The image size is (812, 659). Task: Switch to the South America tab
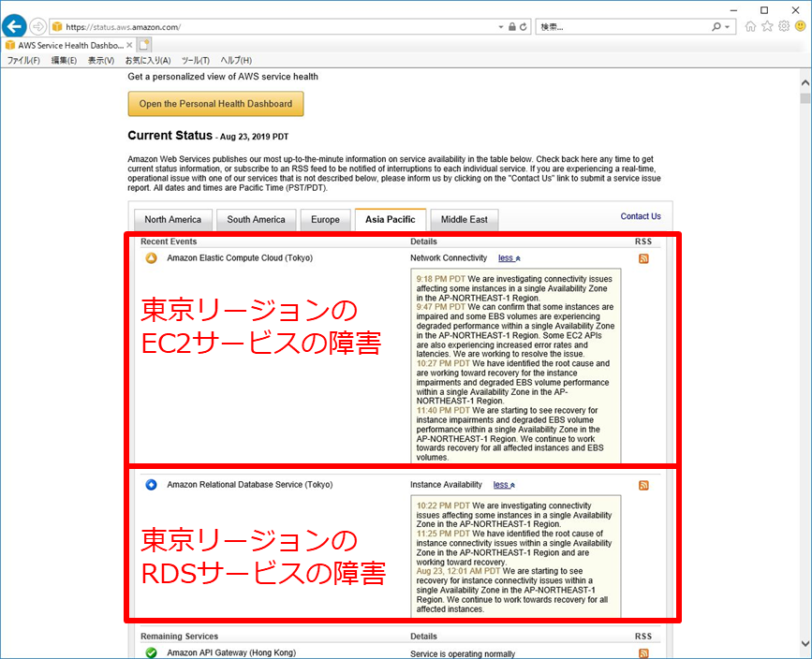[x=256, y=219]
